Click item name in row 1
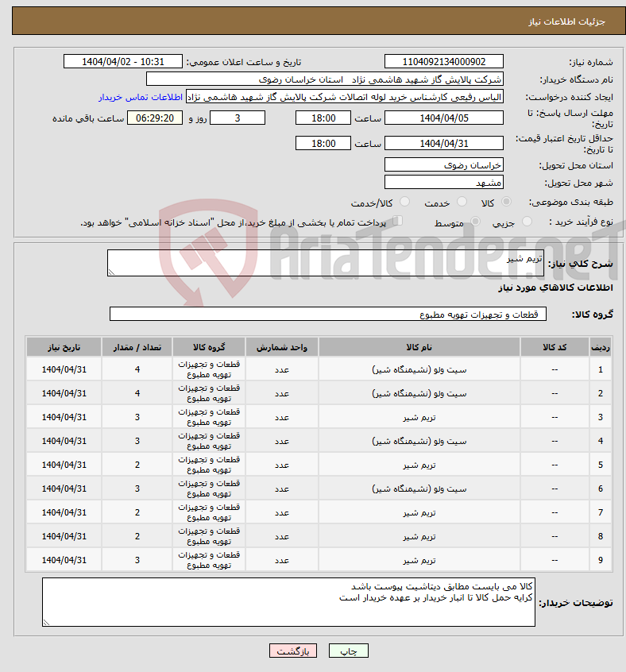Image resolution: width=626 pixels, height=672 pixels. pos(419,369)
